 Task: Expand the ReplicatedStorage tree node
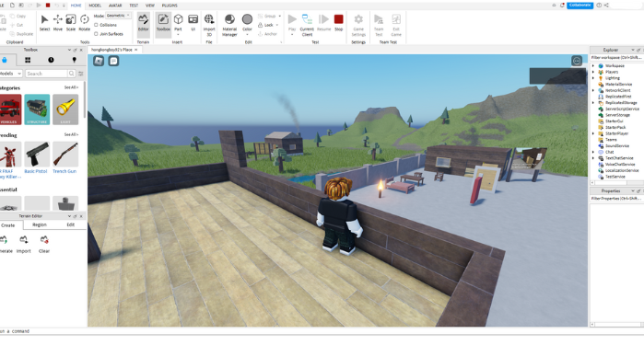point(592,102)
